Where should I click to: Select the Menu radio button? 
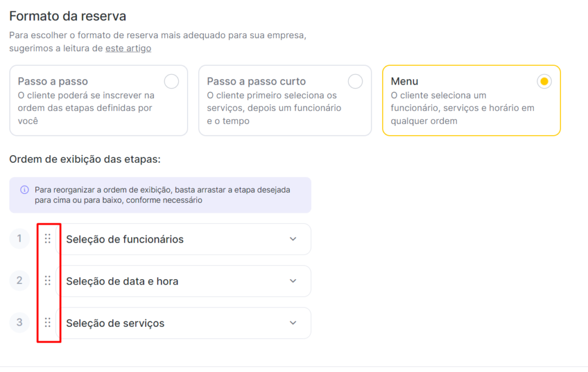[544, 81]
